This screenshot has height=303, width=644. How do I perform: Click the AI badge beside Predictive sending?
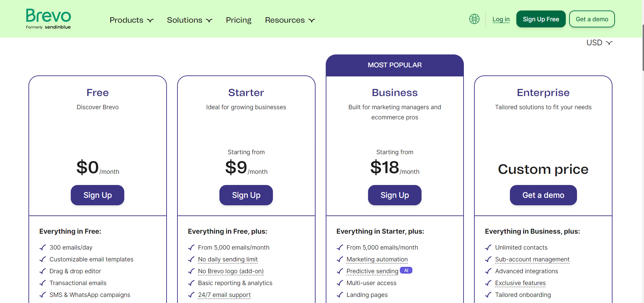(x=406, y=270)
